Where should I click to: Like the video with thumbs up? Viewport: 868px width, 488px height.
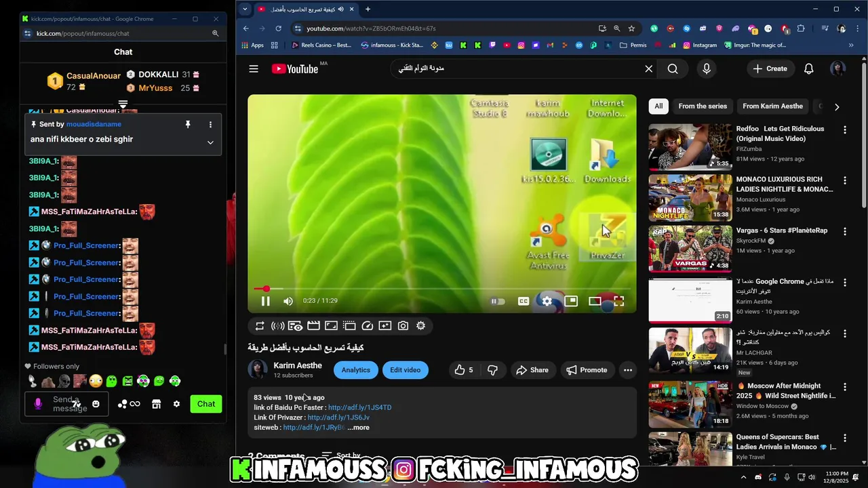pyautogui.click(x=465, y=370)
